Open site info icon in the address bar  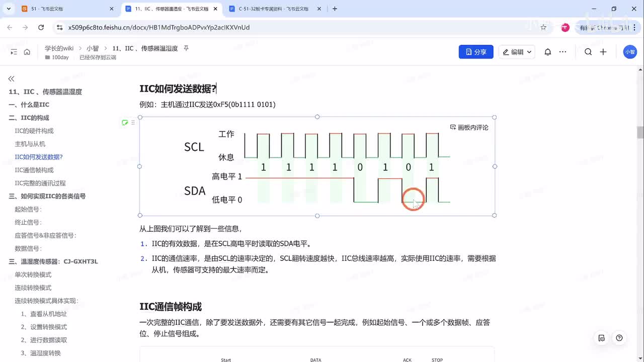click(59, 27)
